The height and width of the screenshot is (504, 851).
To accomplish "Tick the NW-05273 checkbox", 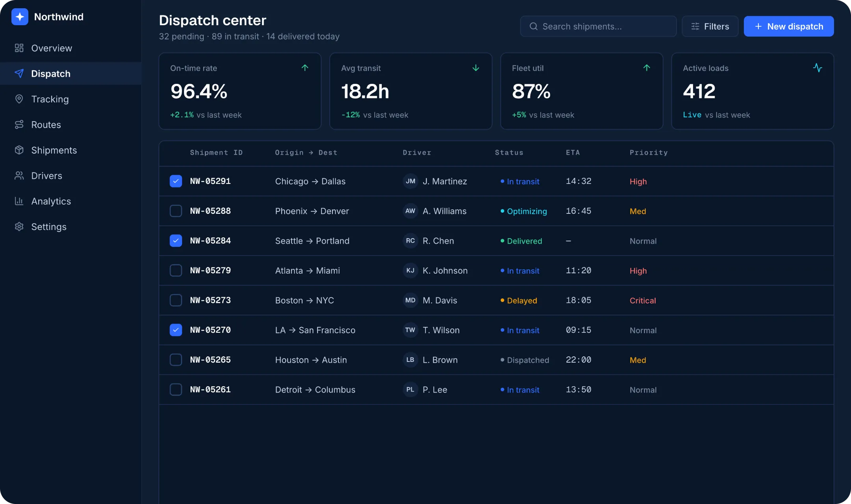I will coord(176,300).
